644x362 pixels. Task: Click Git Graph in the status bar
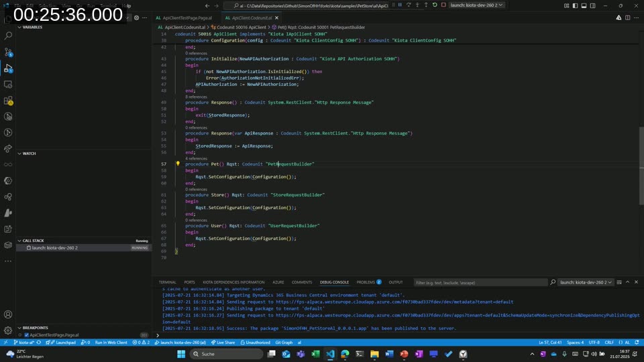[x=284, y=343]
